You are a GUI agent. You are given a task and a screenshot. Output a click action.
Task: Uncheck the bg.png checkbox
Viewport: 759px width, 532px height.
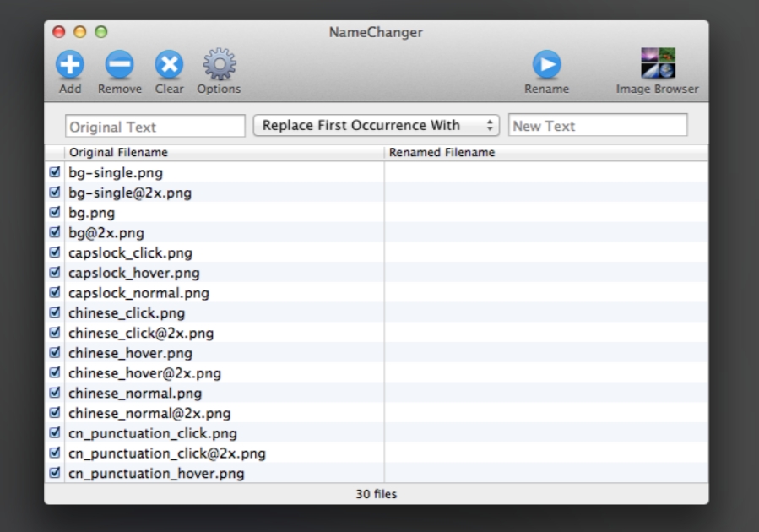click(55, 212)
